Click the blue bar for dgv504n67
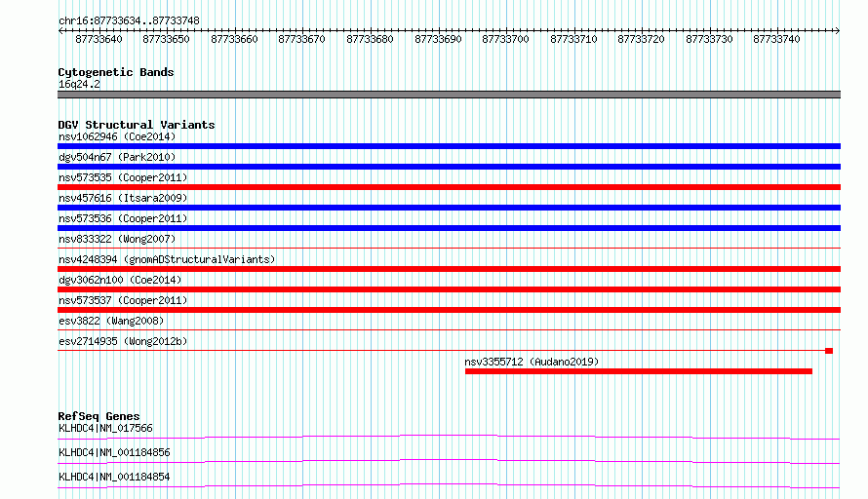 [449, 167]
